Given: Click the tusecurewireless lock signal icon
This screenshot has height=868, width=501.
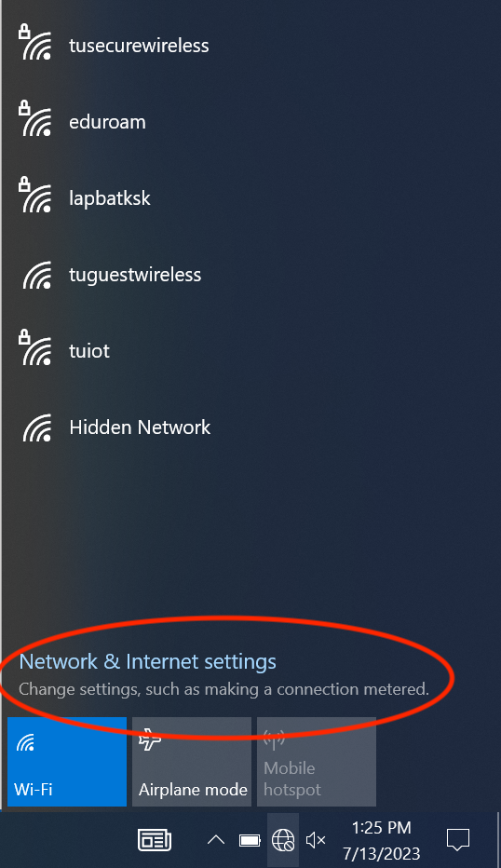Looking at the screenshot, I should [x=36, y=42].
